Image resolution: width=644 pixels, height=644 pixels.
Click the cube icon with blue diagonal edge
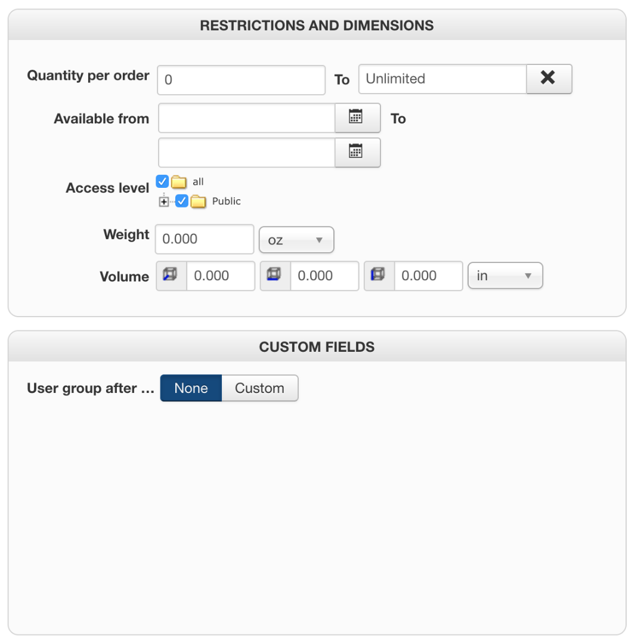tap(171, 275)
